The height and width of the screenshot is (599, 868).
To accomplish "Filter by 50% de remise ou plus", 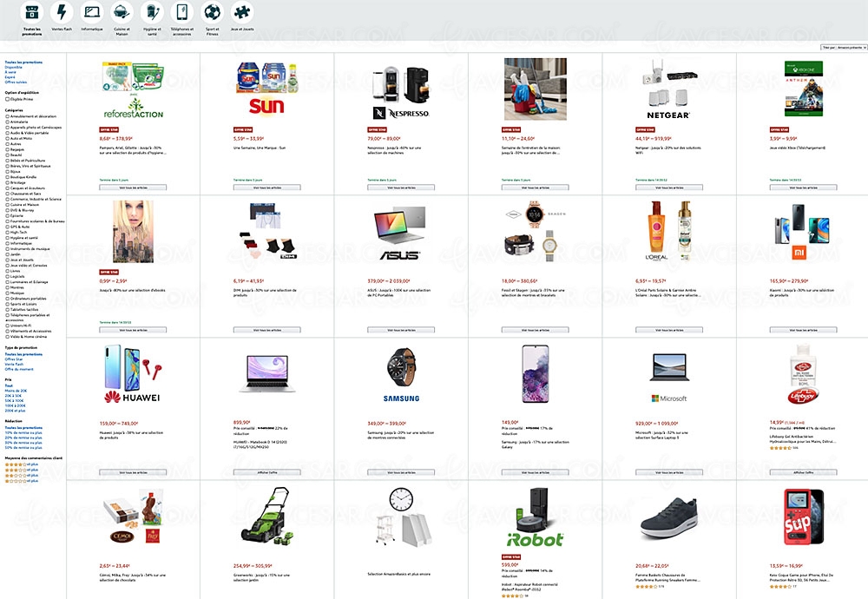I will (x=23, y=447).
